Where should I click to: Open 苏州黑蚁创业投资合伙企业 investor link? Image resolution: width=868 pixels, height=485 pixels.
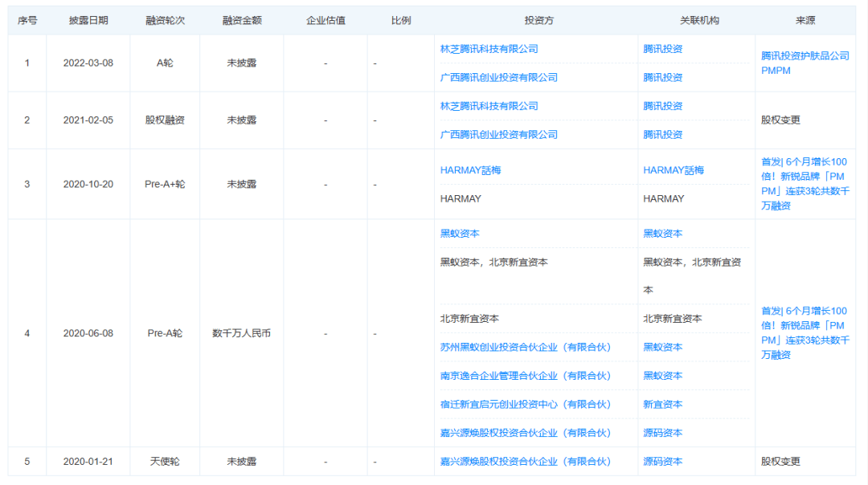[x=526, y=347]
